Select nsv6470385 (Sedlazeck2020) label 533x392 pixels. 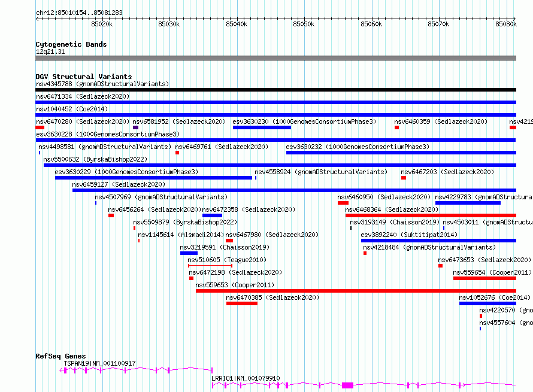(x=272, y=297)
